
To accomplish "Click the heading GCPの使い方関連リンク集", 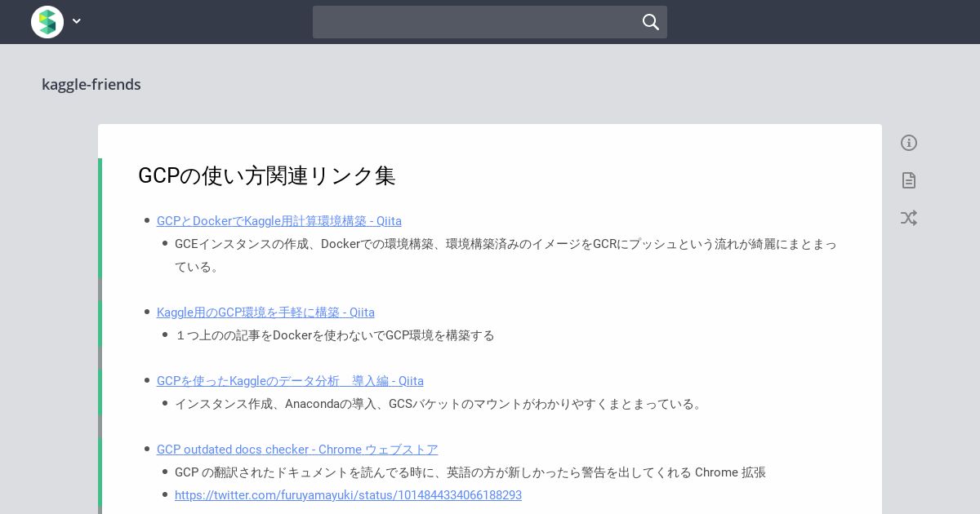I will [267, 175].
